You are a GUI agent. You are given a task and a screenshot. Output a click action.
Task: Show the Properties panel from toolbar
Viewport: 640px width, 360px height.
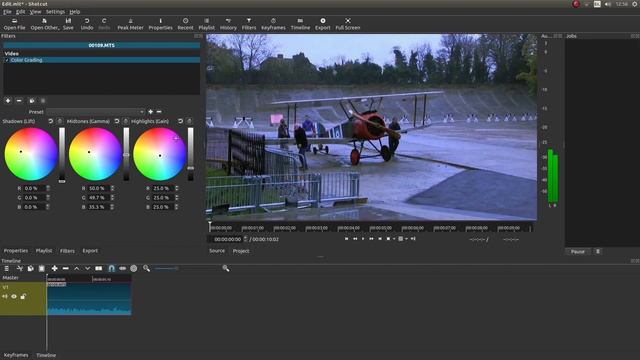tap(160, 24)
